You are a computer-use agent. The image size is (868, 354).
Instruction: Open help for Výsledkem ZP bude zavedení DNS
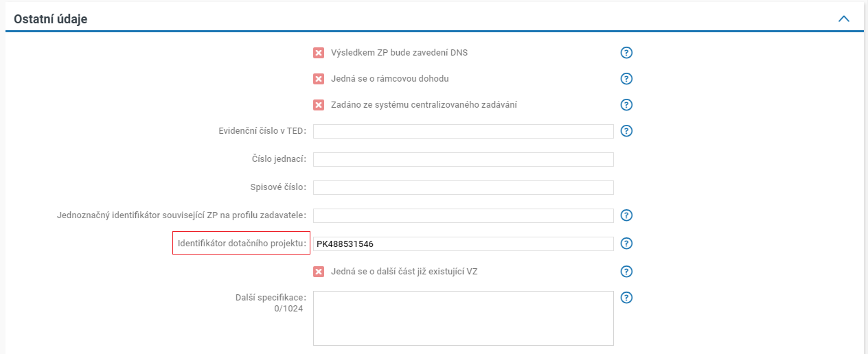pos(626,53)
